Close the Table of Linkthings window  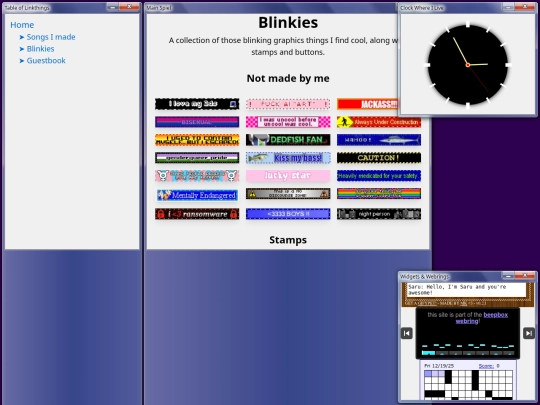pyautogui.click(x=129, y=7)
